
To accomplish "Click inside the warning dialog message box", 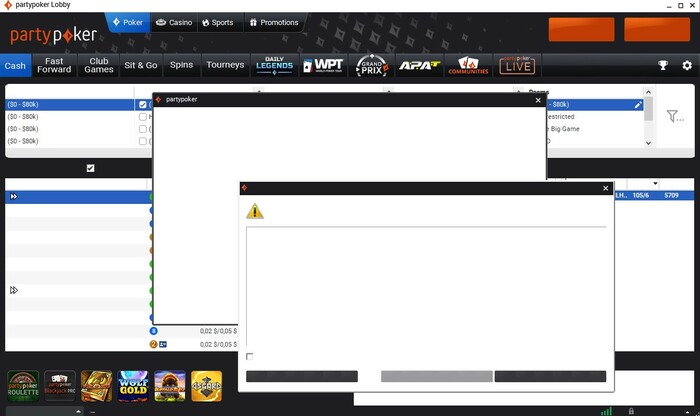I will 426,286.
